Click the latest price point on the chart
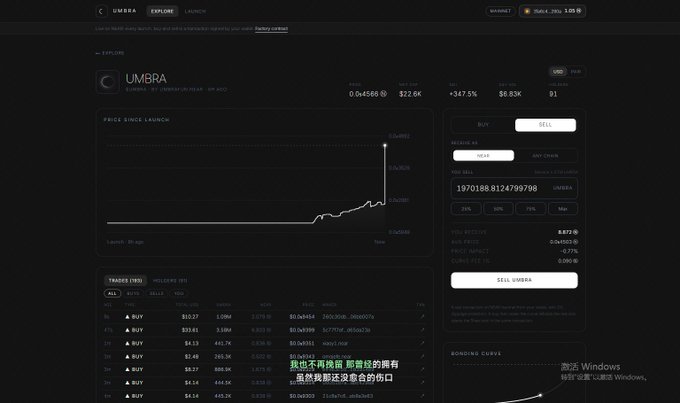The width and height of the screenshot is (680, 403). (x=385, y=145)
